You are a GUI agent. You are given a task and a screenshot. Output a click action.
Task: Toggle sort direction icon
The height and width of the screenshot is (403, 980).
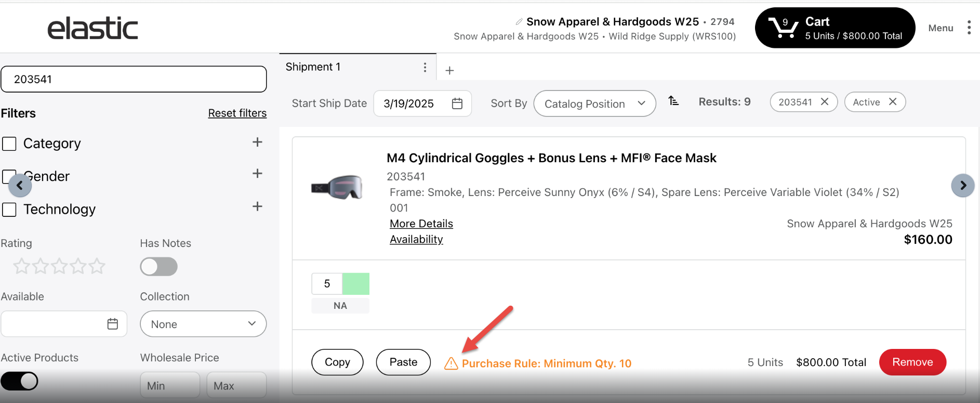673,101
